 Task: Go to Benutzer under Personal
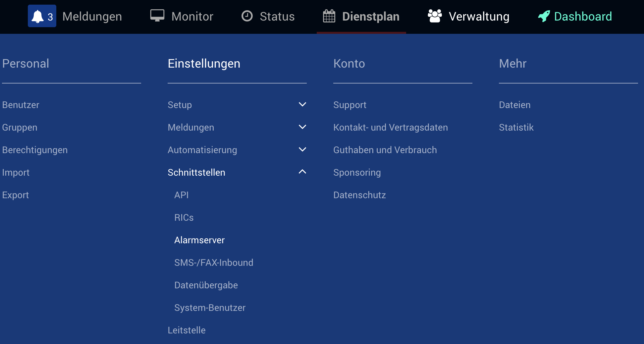point(21,105)
